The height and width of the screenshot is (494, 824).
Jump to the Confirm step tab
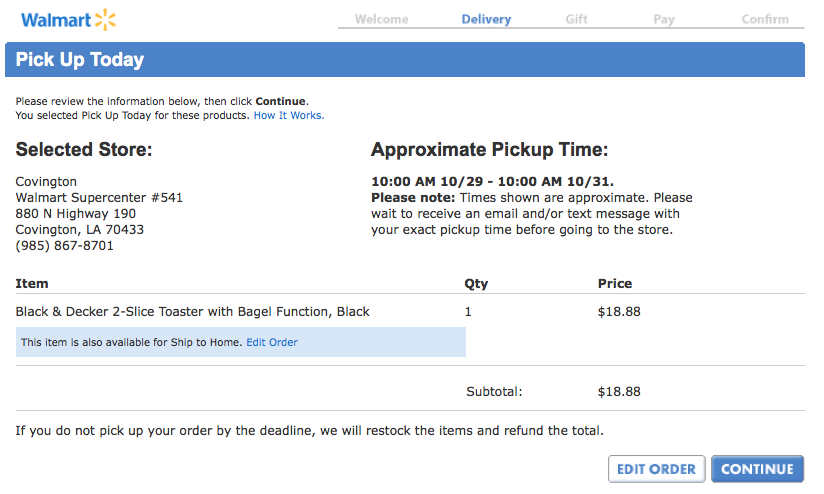coord(765,19)
